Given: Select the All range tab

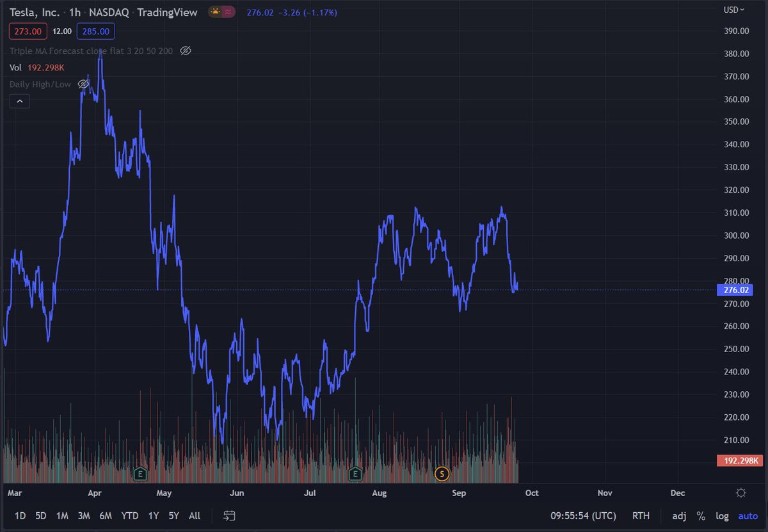Looking at the screenshot, I should point(195,516).
